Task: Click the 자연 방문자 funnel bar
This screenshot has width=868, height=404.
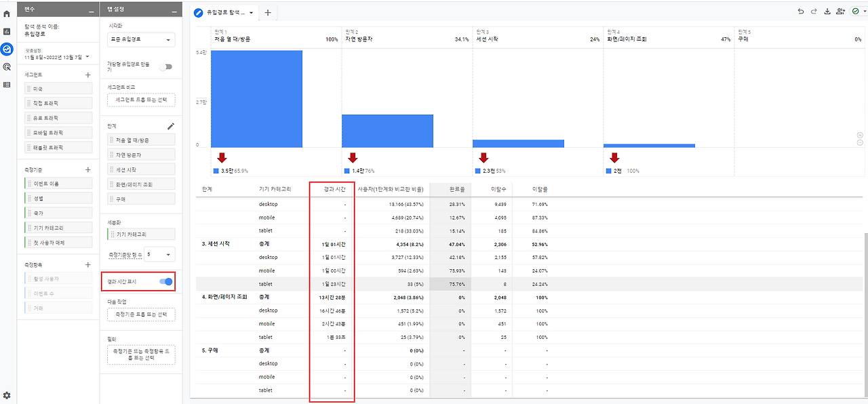Action: click(x=387, y=131)
